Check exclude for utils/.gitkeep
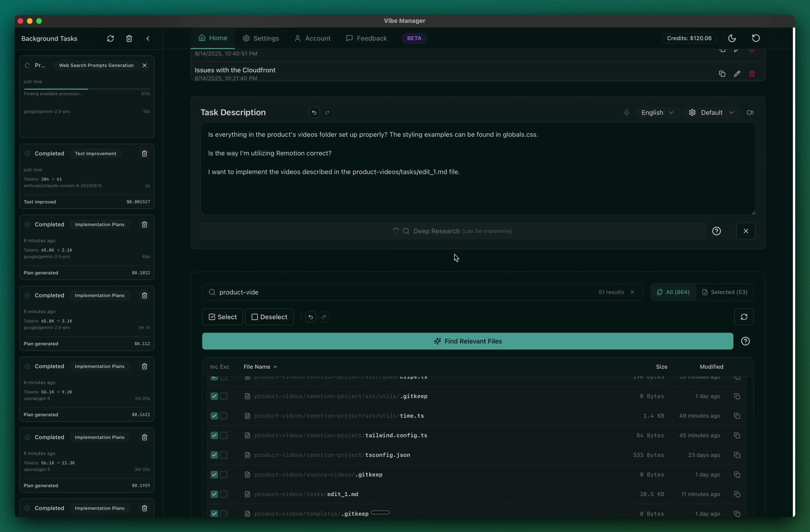The height and width of the screenshot is (532, 810). (224, 396)
